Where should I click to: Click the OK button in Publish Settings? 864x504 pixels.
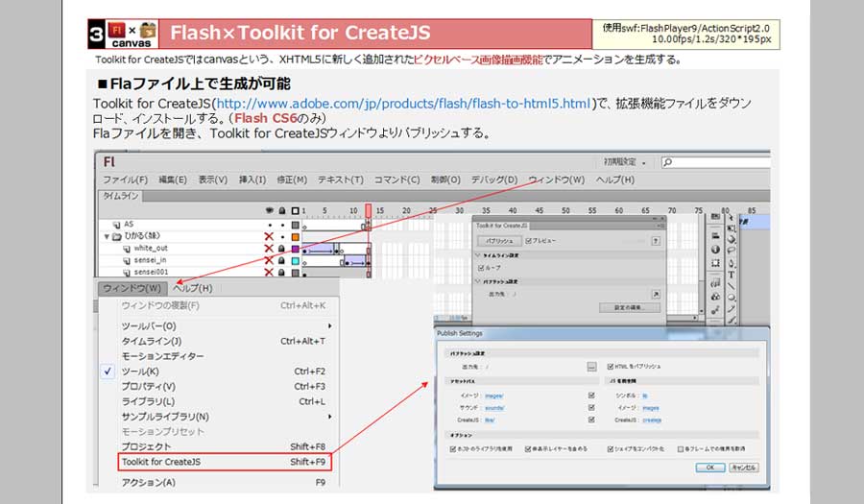(x=710, y=468)
